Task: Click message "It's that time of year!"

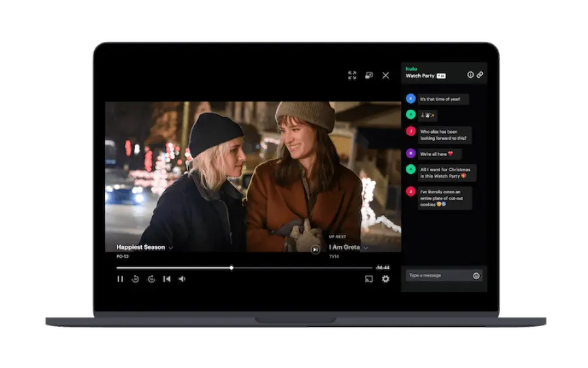Action: (x=443, y=99)
